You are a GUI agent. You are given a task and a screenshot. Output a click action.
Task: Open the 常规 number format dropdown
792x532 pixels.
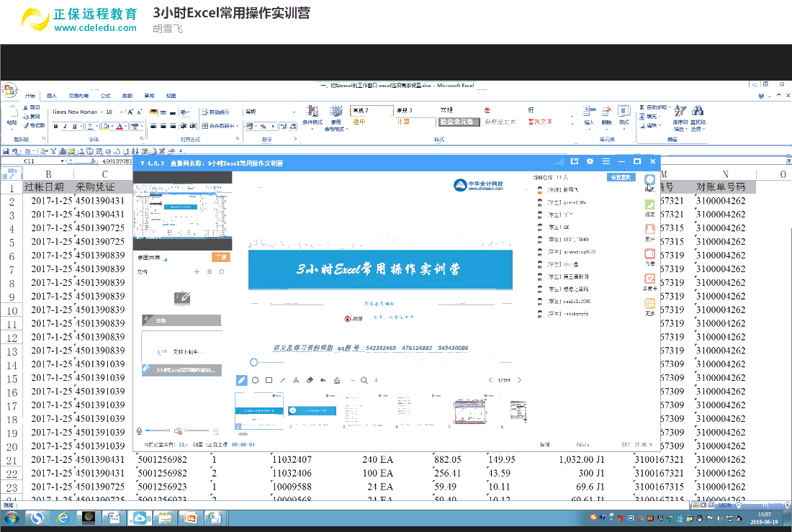click(293, 113)
